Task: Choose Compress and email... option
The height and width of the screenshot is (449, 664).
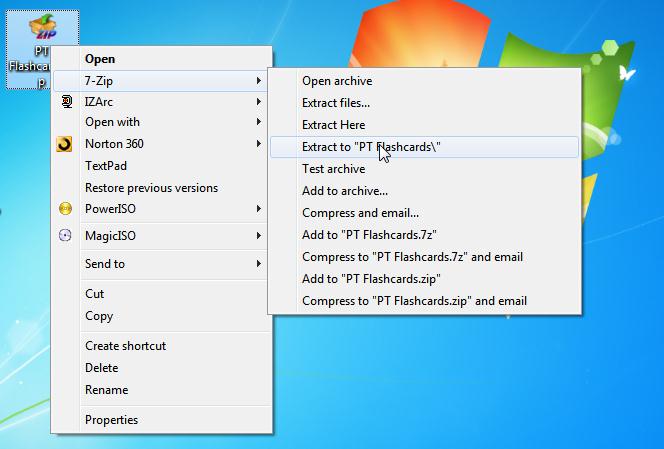Action: click(424, 213)
